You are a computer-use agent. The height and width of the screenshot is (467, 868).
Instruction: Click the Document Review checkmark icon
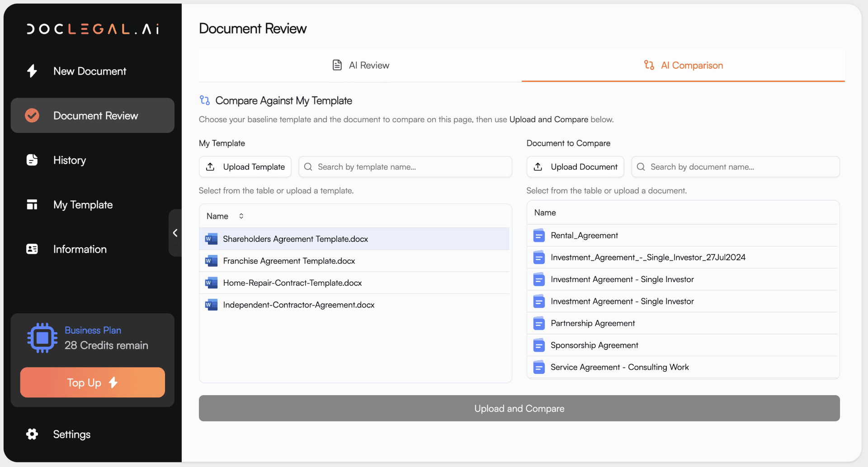(32, 115)
